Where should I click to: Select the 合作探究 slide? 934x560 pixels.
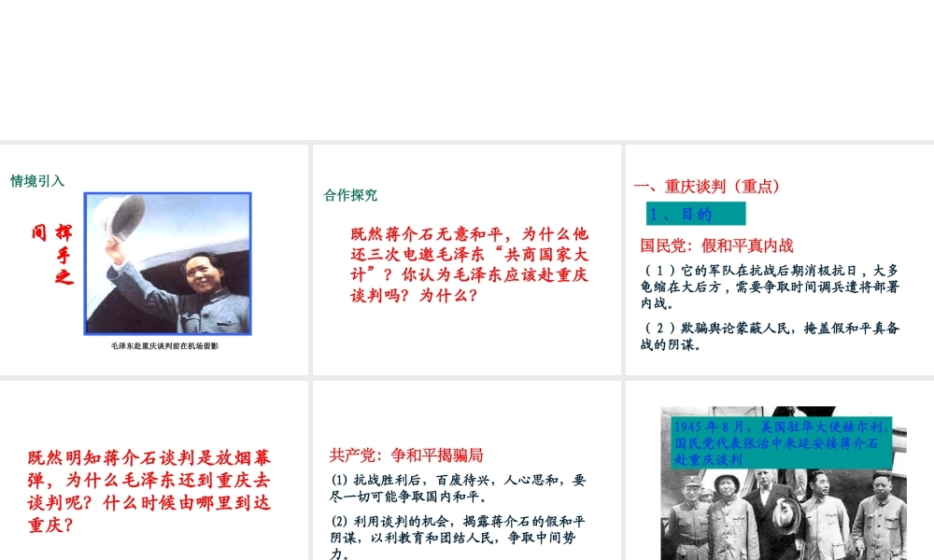(466, 259)
